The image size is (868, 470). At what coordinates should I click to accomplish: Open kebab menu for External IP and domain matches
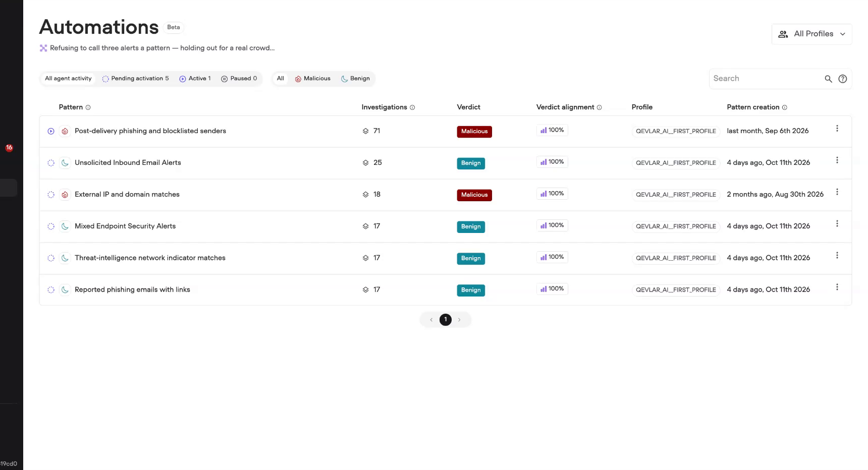(x=837, y=192)
